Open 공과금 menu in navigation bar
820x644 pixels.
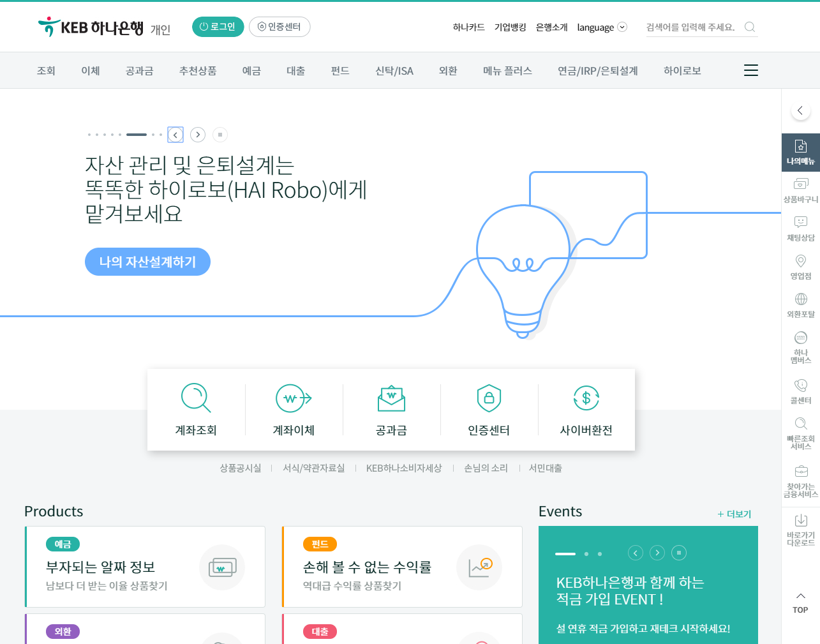[139, 71]
